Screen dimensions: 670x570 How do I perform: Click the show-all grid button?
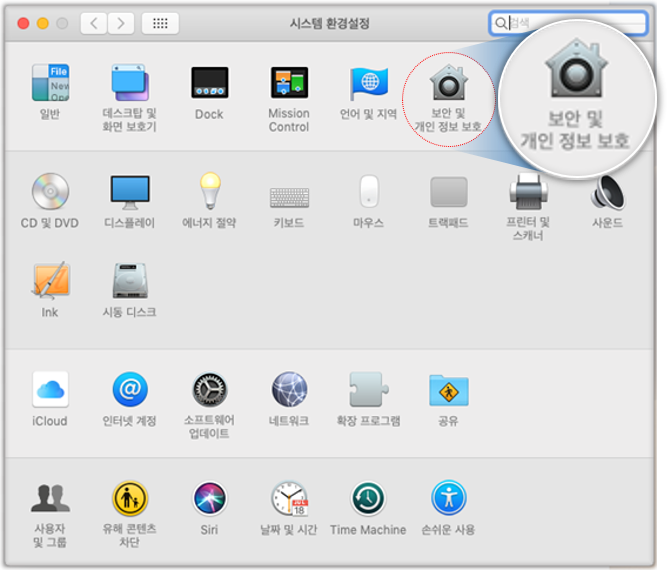click(x=160, y=23)
